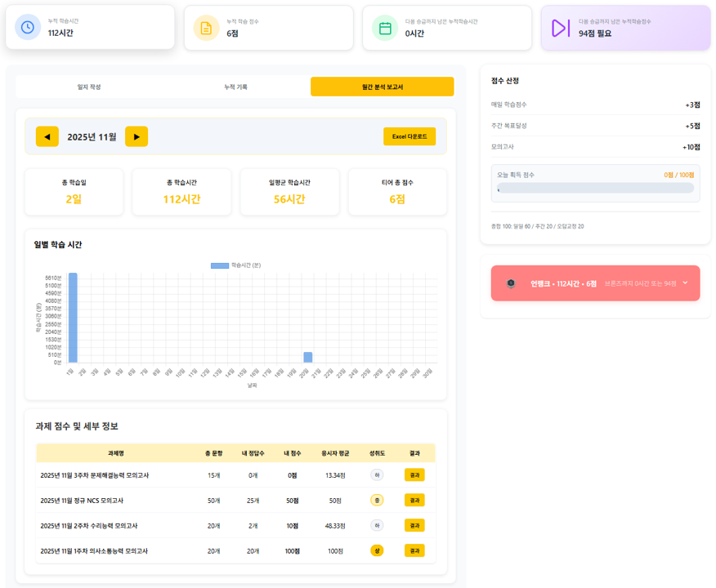The height and width of the screenshot is (588, 716).
Task: Click 성취도 badge '상' in 의사소통능력 row
Action: 377,550
